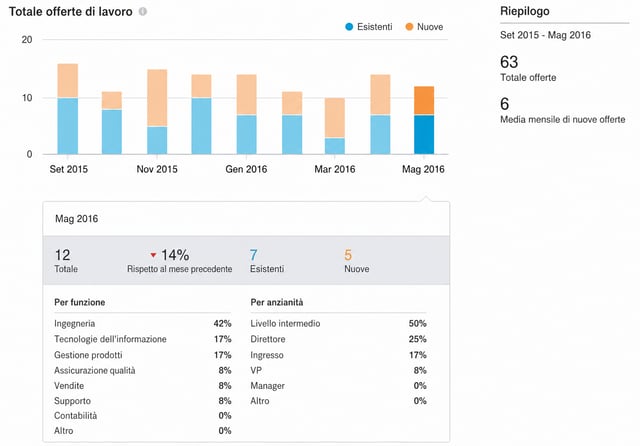640x446 pixels.
Task: Click Rispetto al mese precedente label
Action: pyautogui.click(x=180, y=269)
